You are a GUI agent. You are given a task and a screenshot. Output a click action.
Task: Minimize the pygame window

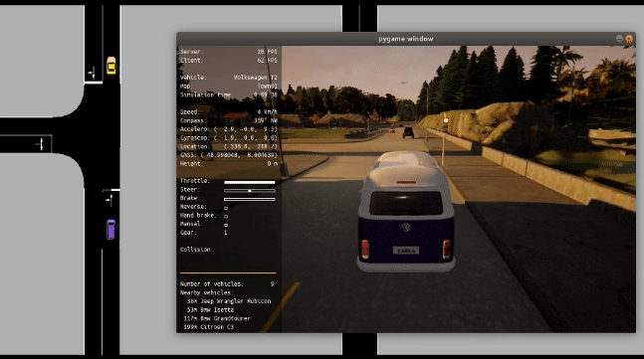pos(619,39)
